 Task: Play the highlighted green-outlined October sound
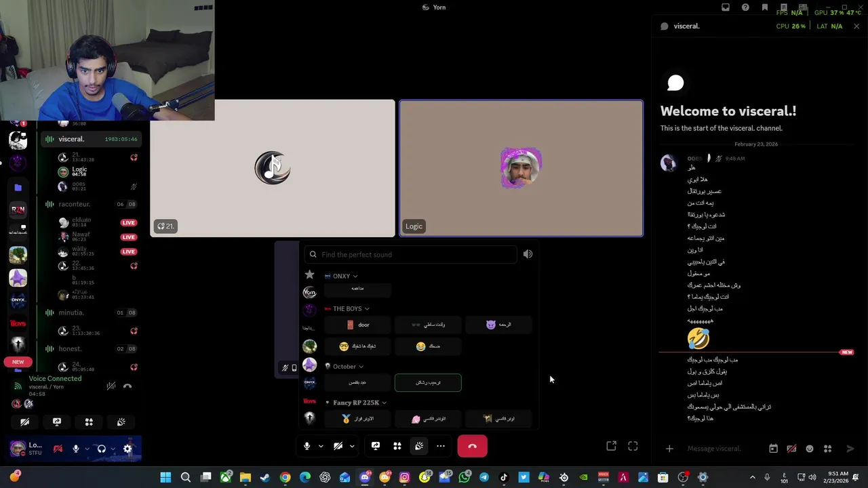[428, 382]
